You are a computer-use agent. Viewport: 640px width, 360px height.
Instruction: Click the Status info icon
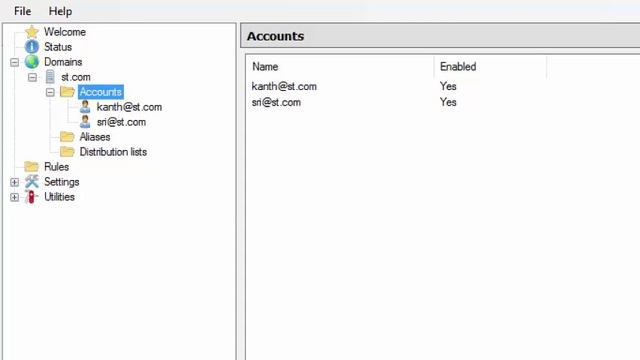[31, 47]
